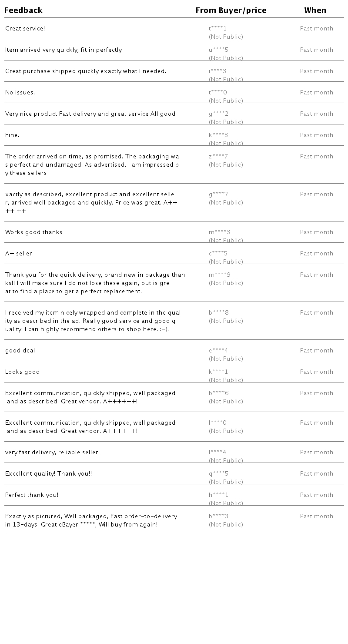This screenshot has width=348, height=644.
Task: Click on buyer m****9
Action: click(220, 275)
